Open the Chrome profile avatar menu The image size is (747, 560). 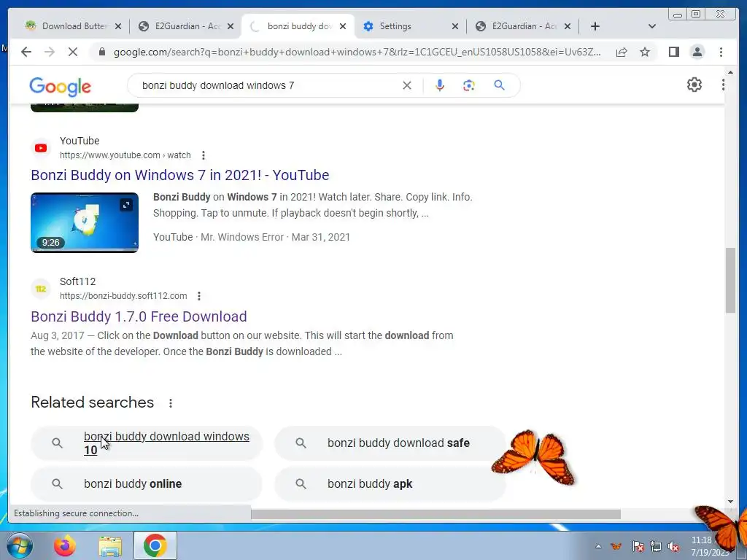pos(697,52)
